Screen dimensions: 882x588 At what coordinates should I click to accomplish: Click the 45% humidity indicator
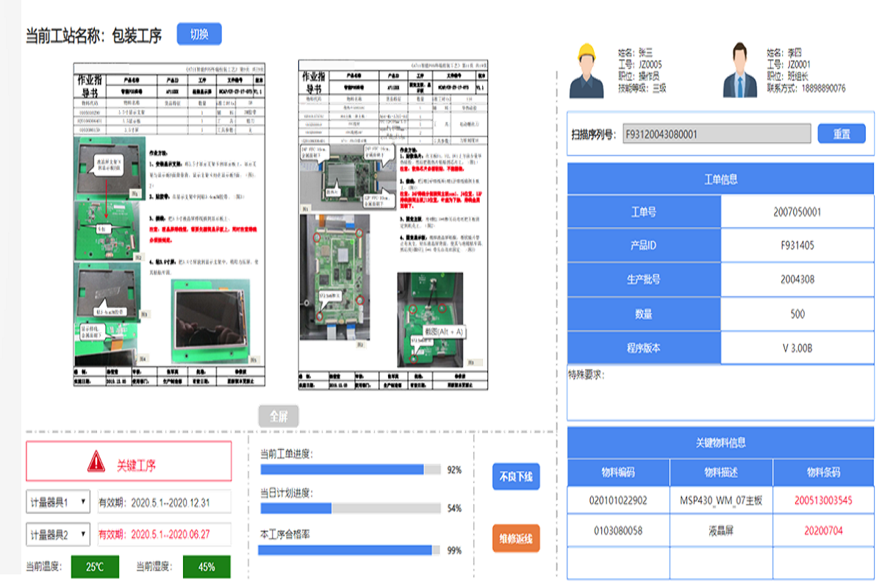(x=207, y=567)
